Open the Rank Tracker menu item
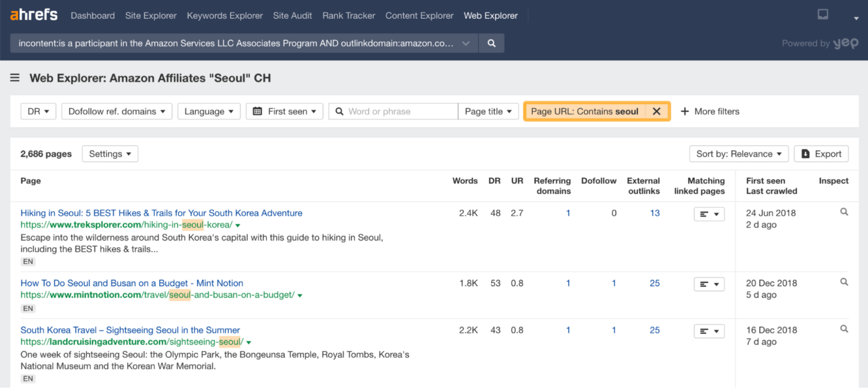Viewport: 868px width, 388px height. coord(348,15)
